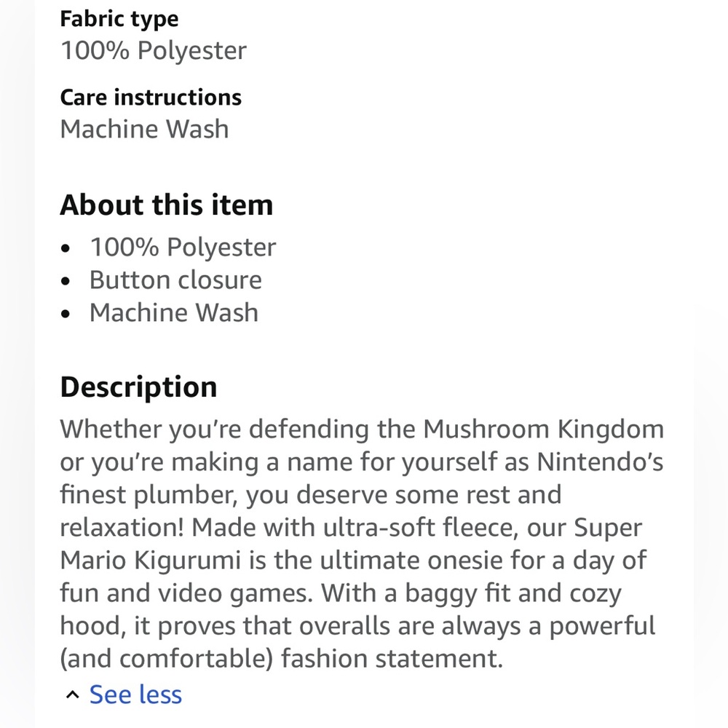Screen dimensions: 728x728
Task: Select the Description heading
Action: pyautogui.click(x=138, y=387)
